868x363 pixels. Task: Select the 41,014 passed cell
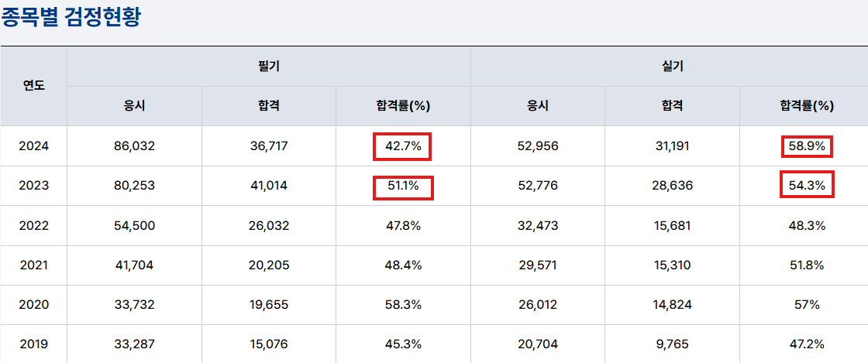click(x=269, y=187)
